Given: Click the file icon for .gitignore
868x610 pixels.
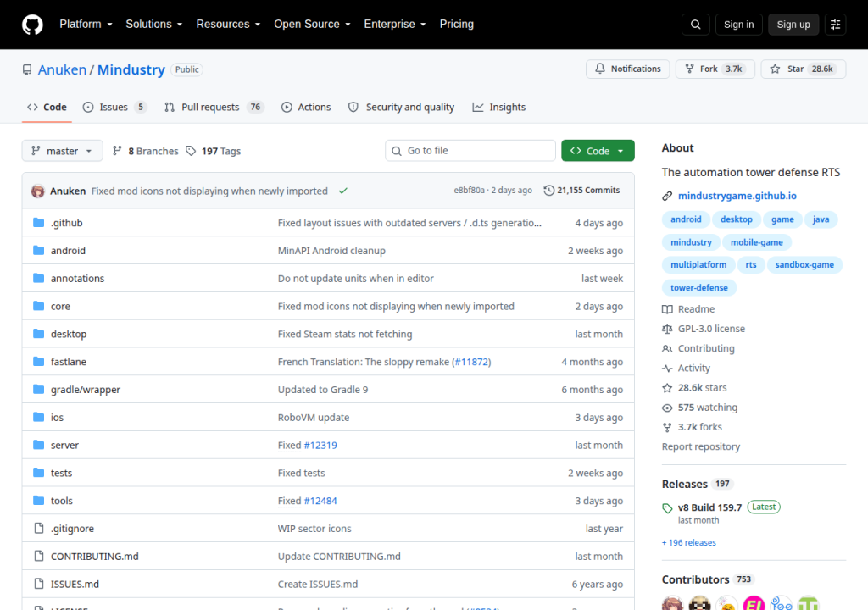Looking at the screenshot, I should click(39, 528).
